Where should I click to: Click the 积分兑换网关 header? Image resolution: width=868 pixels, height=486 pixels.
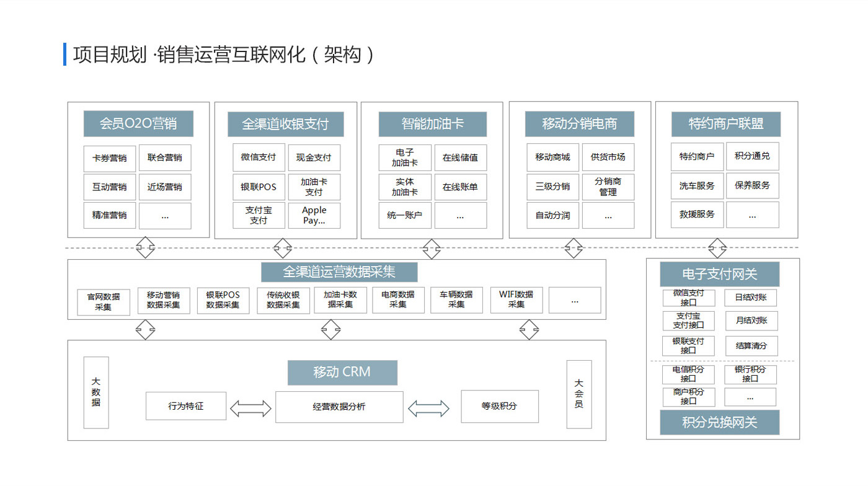[x=719, y=422]
